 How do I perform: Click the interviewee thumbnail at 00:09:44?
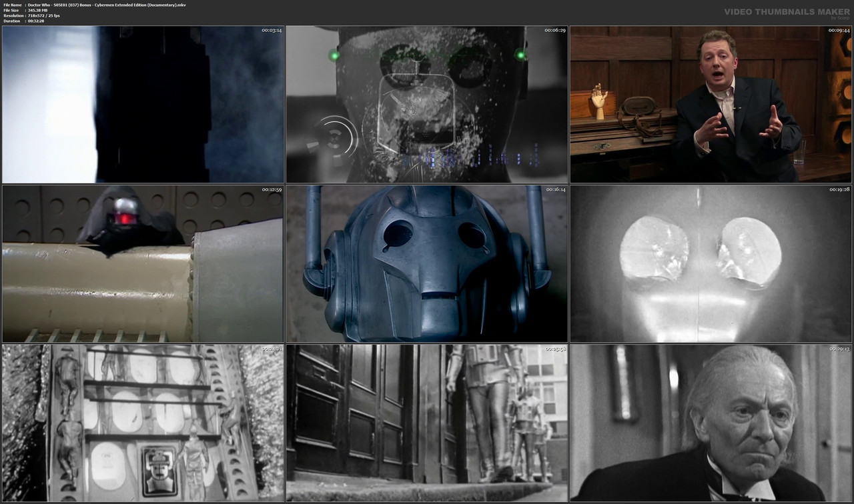tap(710, 105)
